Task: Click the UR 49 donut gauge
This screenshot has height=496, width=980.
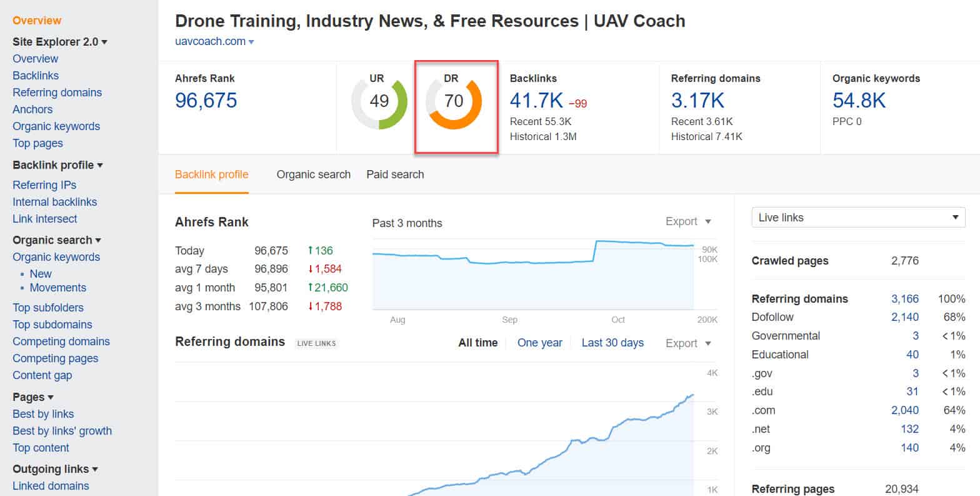Action: pos(379,101)
